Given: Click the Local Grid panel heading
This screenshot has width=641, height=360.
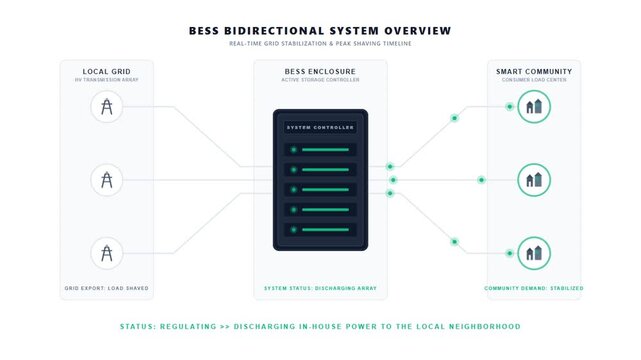Looking at the screenshot, I should (x=107, y=72).
